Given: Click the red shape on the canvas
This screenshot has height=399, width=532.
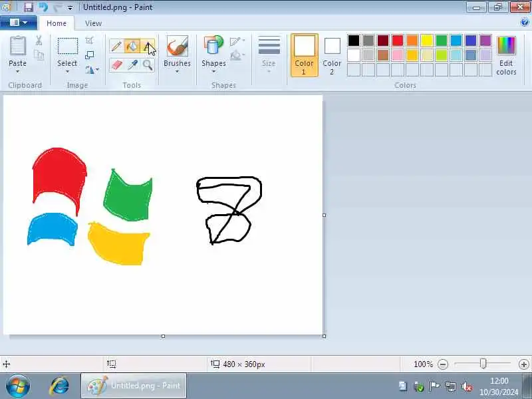Looking at the screenshot, I should pos(59,175).
